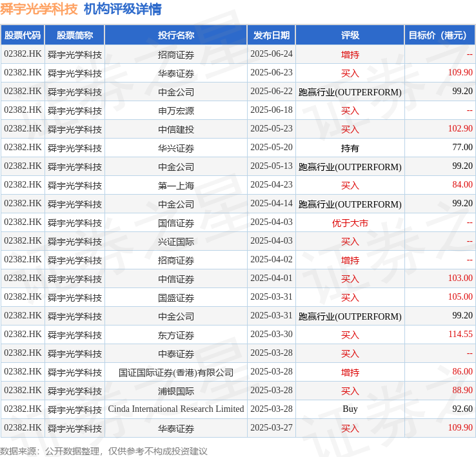The image size is (476, 457).
Task: Select the date 2025-04-14
Action: click(x=272, y=204)
